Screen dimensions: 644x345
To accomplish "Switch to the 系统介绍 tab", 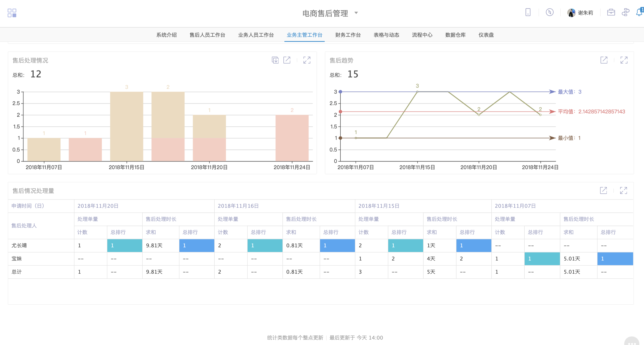I will [166, 35].
